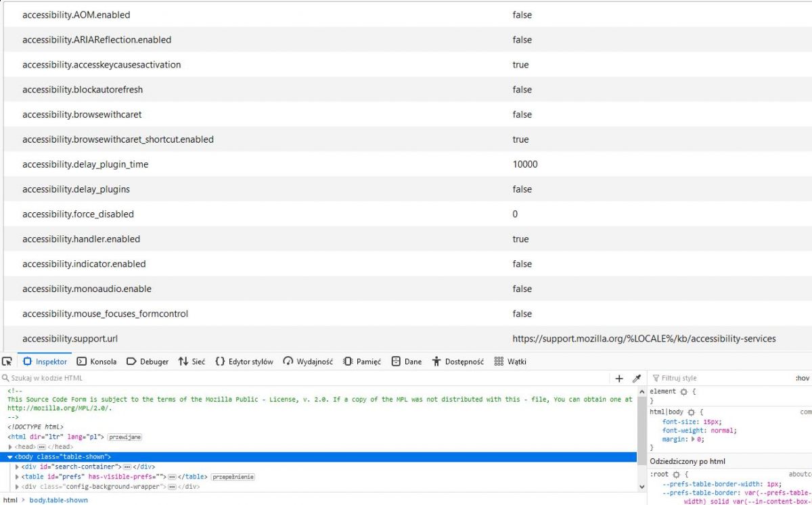Open the Wydajność performance tab

[308, 362]
